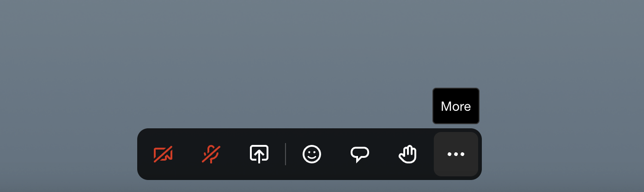Show in-call messages via the chat bubble
The height and width of the screenshot is (192, 644).
click(x=360, y=154)
